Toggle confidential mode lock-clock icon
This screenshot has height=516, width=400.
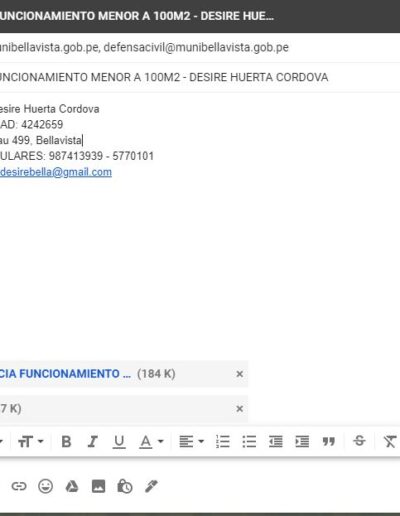pyautogui.click(x=125, y=486)
